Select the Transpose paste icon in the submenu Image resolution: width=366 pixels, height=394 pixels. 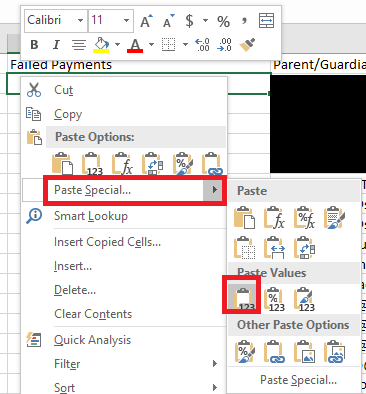click(x=304, y=248)
